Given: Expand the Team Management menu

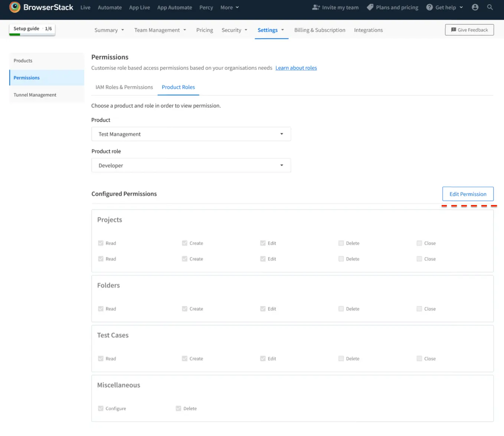Looking at the screenshot, I should [160, 30].
